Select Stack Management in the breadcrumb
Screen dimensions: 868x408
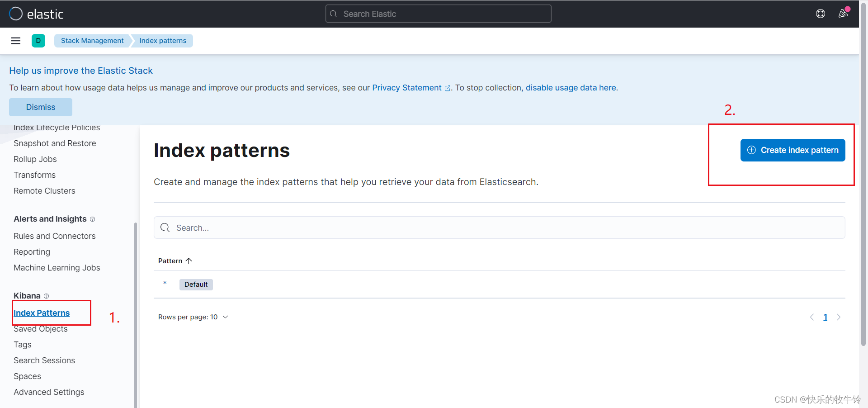92,40
